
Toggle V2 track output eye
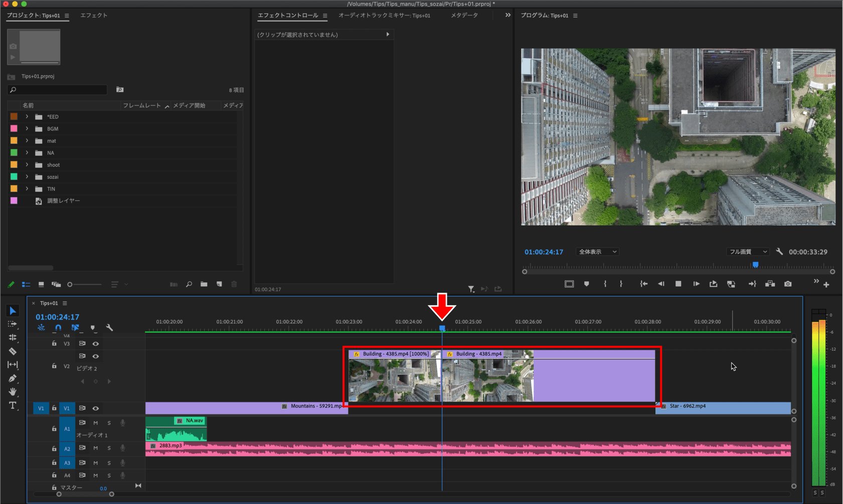click(x=95, y=356)
